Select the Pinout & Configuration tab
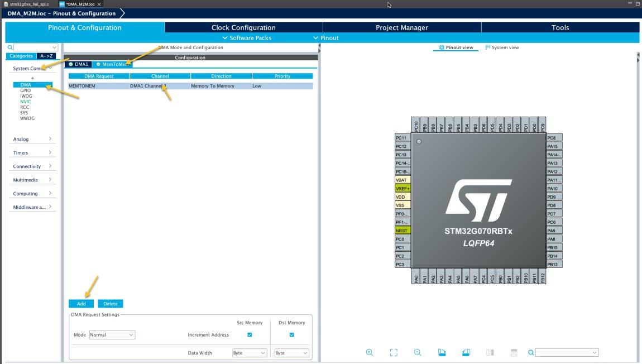 tap(85, 27)
